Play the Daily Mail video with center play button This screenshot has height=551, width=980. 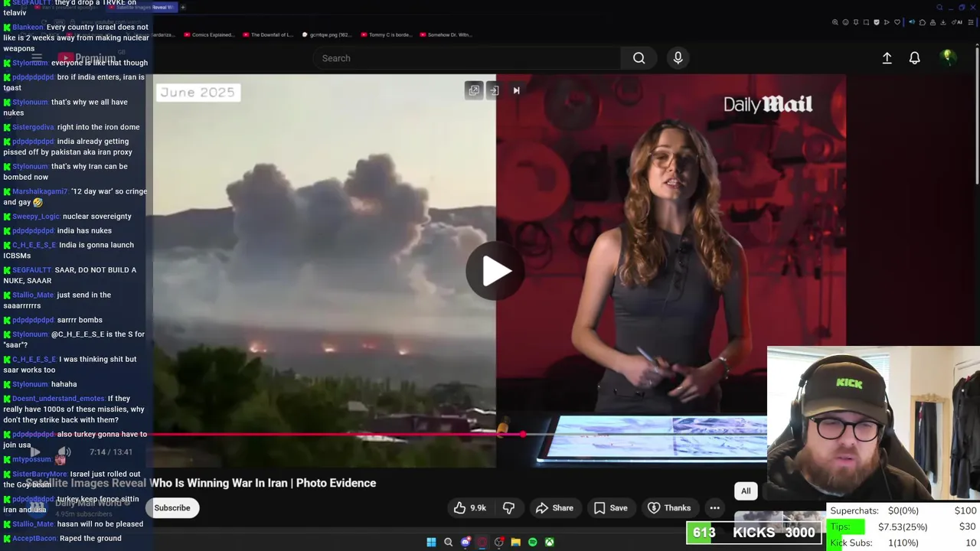click(x=495, y=271)
